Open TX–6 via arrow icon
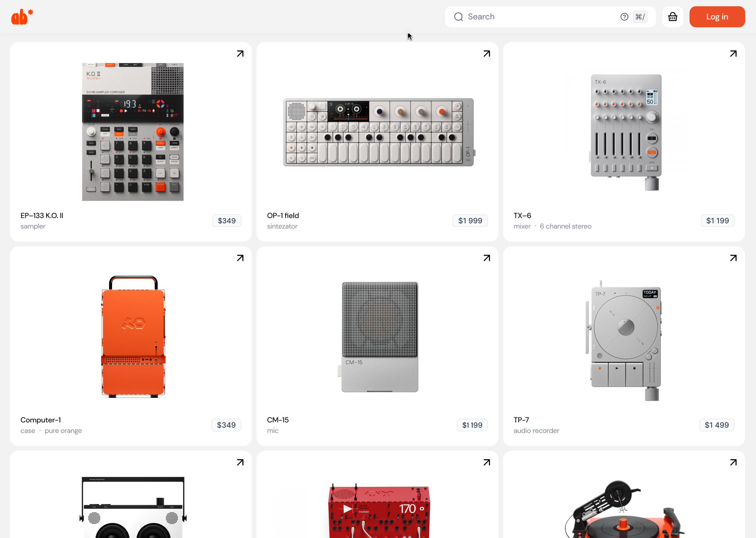 [733, 54]
